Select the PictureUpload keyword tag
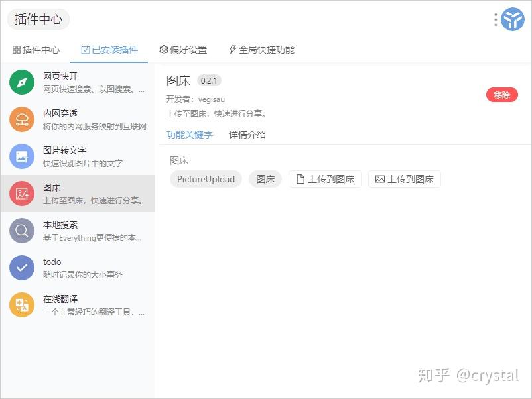 pyautogui.click(x=206, y=179)
